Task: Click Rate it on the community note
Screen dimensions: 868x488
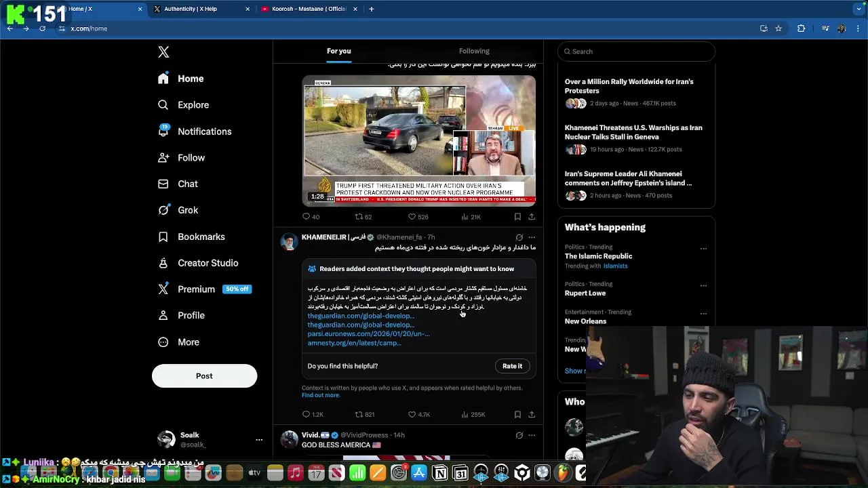Action: 512,366
